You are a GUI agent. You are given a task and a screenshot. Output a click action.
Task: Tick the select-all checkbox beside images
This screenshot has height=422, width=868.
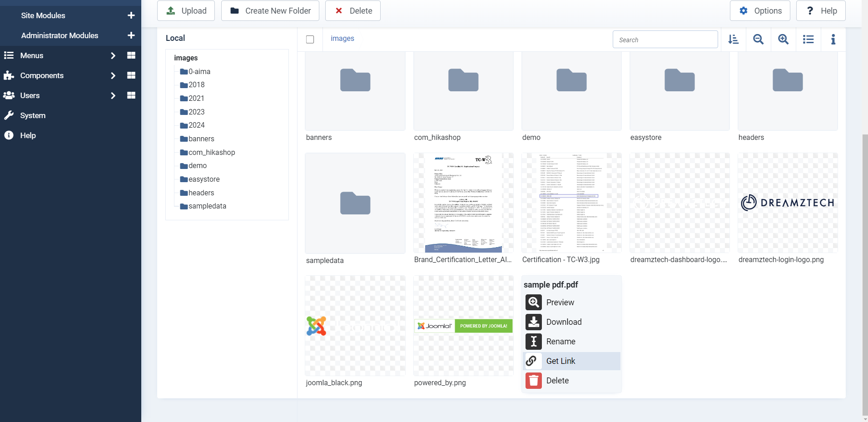click(310, 40)
